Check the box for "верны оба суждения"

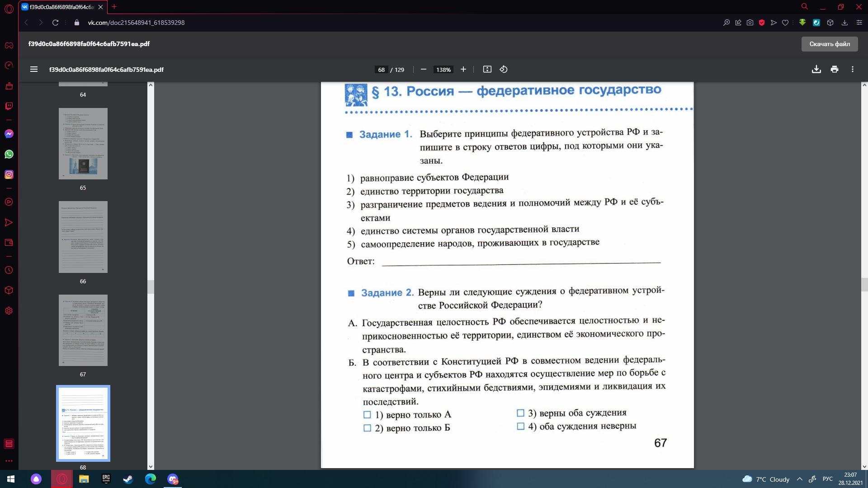520,413
